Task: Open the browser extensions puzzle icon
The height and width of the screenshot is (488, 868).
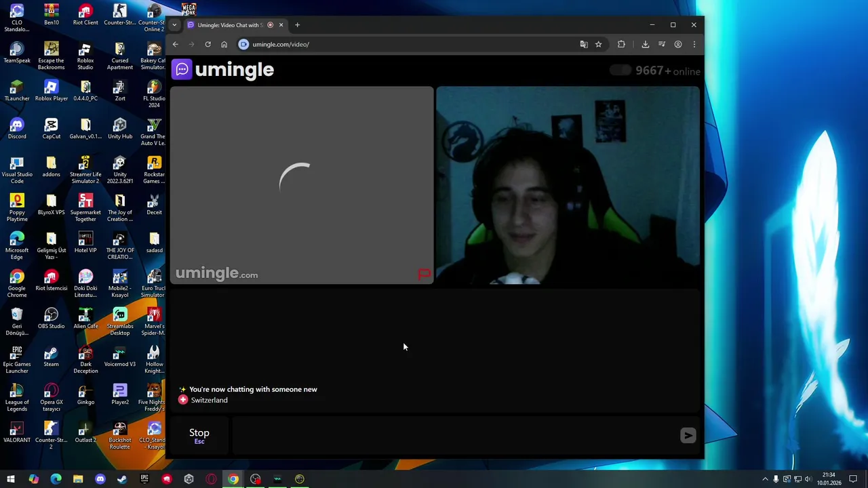Action: click(621, 45)
